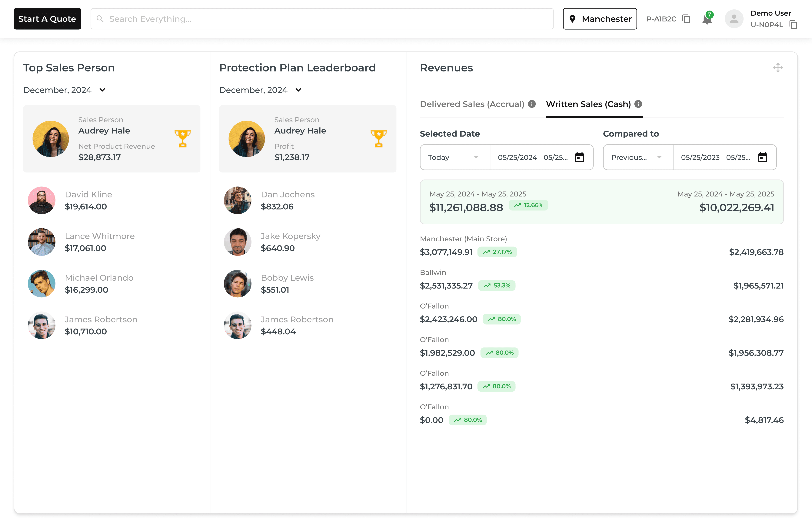Switch to Delivered Sales (Accrual) tab

coord(472,104)
